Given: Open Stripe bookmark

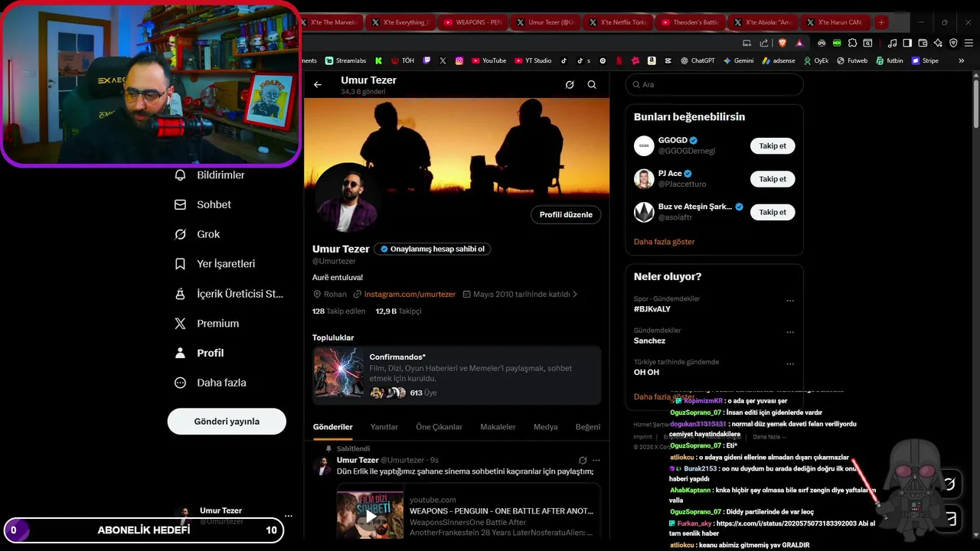Looking at the screenshot, I should [925, 60].
